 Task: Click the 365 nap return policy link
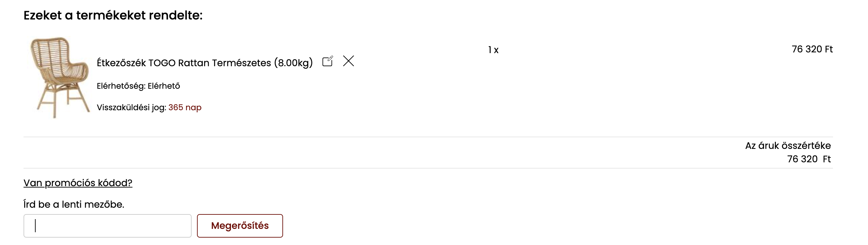[x=185, y=108]
